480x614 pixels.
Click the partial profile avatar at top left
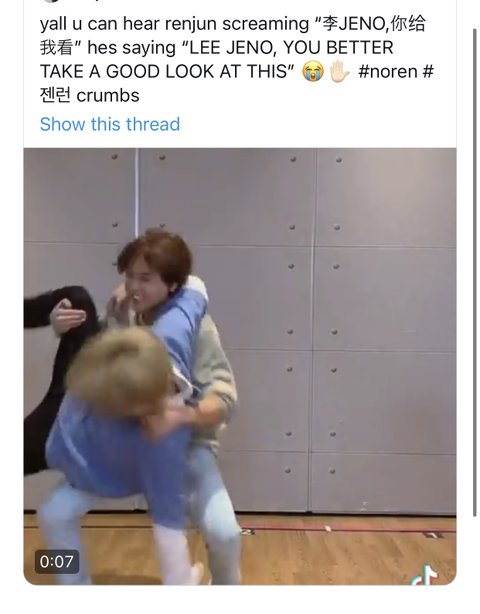[x=52, y=1]
